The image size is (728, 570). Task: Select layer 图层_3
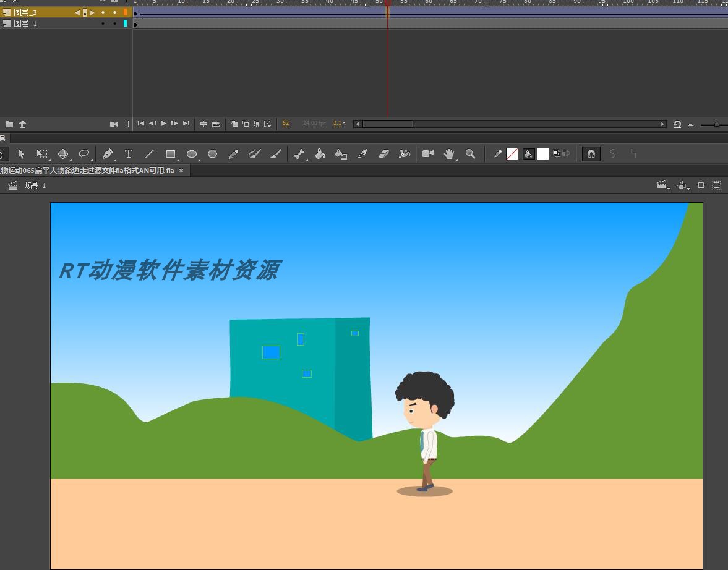point(25,12)
